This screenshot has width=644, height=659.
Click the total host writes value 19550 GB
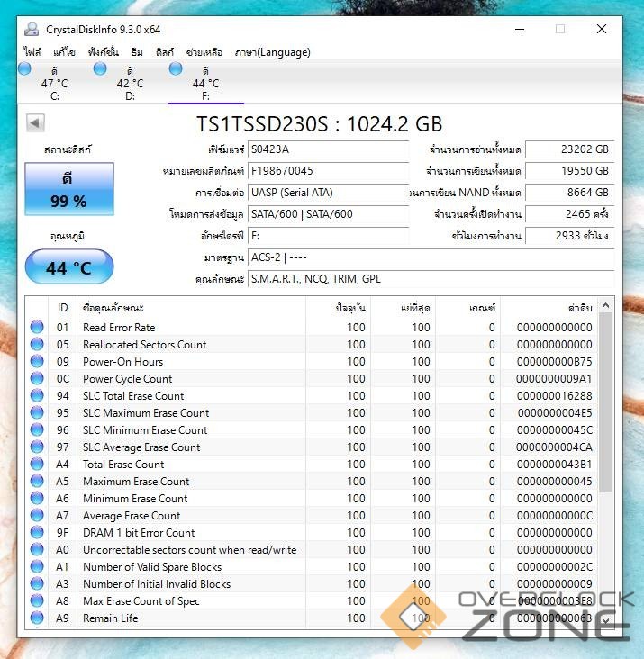[569, 171]
